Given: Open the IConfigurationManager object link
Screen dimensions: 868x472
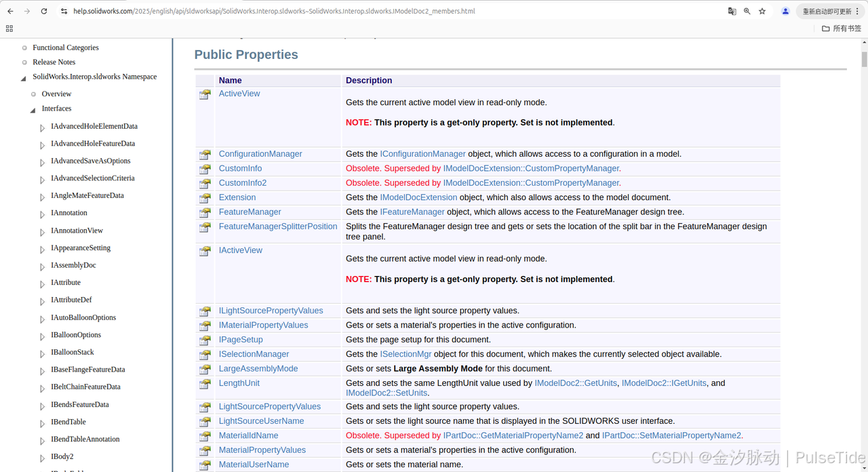Looking at the screenshot, I should click(423, 154).
